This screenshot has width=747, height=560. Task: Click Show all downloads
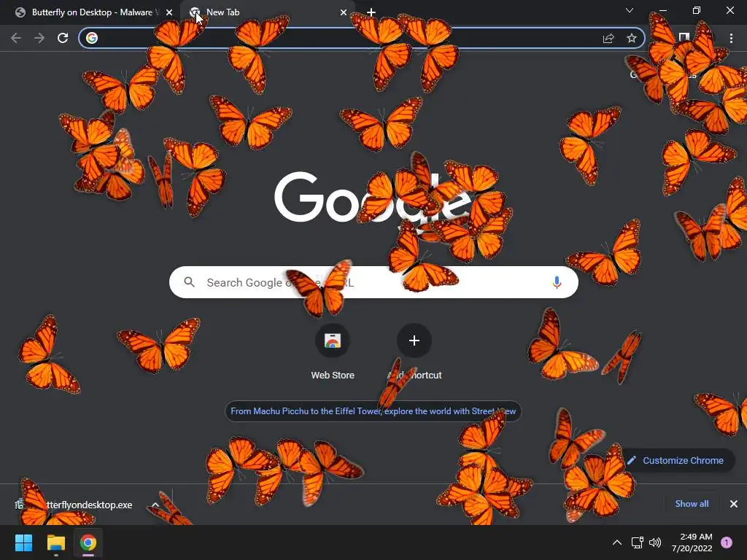[692, 504]
